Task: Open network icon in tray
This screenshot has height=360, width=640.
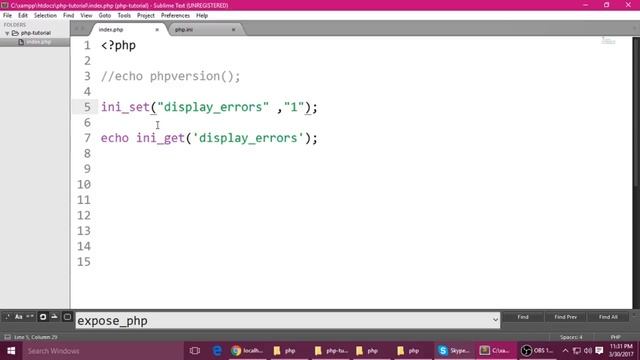Action: point(576,351)
